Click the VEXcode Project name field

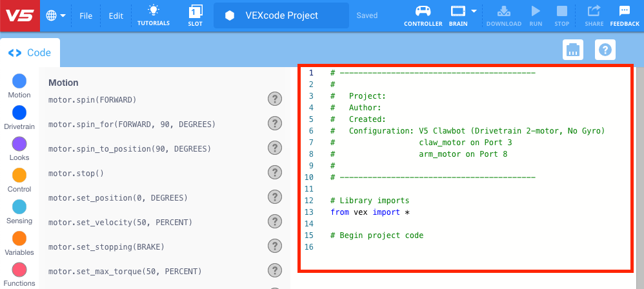click(x=281, y=15)
